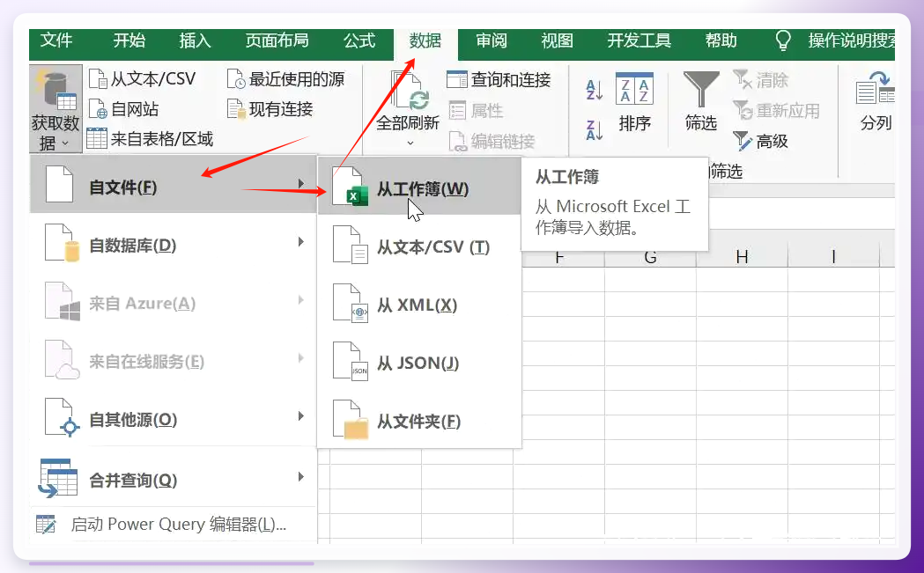Screen dimensions: 924x573
Task: Open the 审阅 ribbon tab
Action: click(492, 40)
